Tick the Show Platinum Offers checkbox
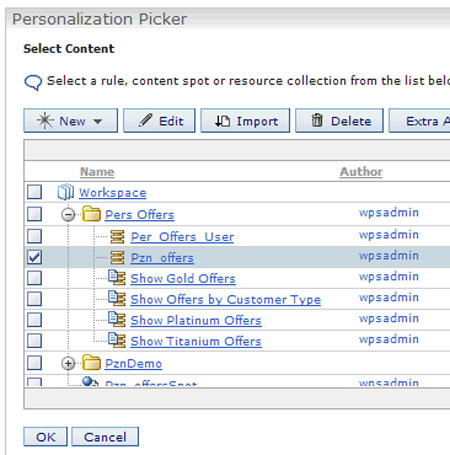 [34, 320]
